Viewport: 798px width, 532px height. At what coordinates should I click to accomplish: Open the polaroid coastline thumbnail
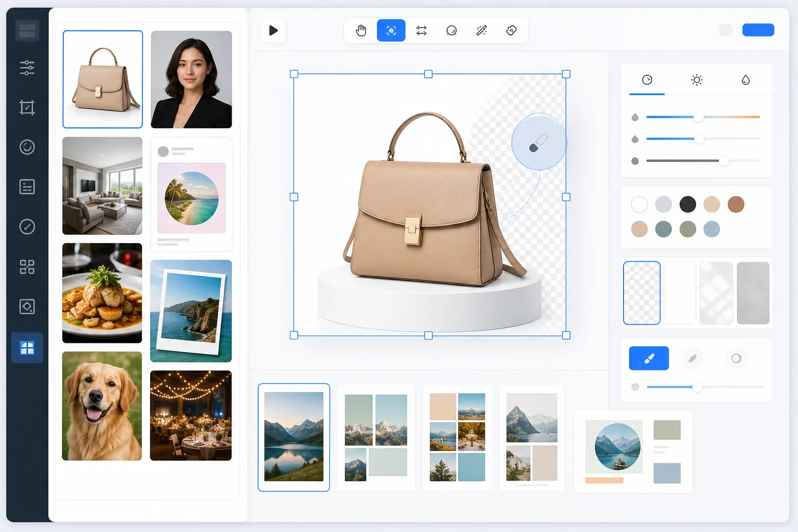(x=191, y=311)
